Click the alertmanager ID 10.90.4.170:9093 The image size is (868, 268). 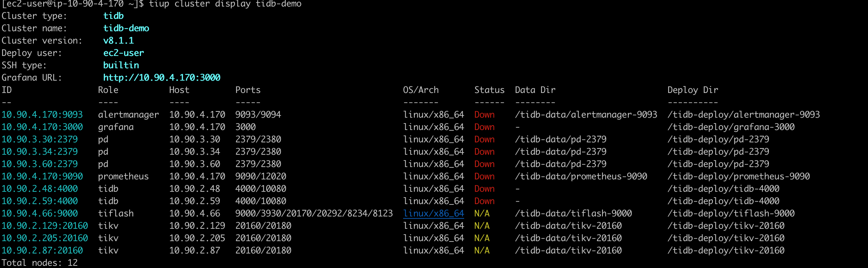pos(42,115)
